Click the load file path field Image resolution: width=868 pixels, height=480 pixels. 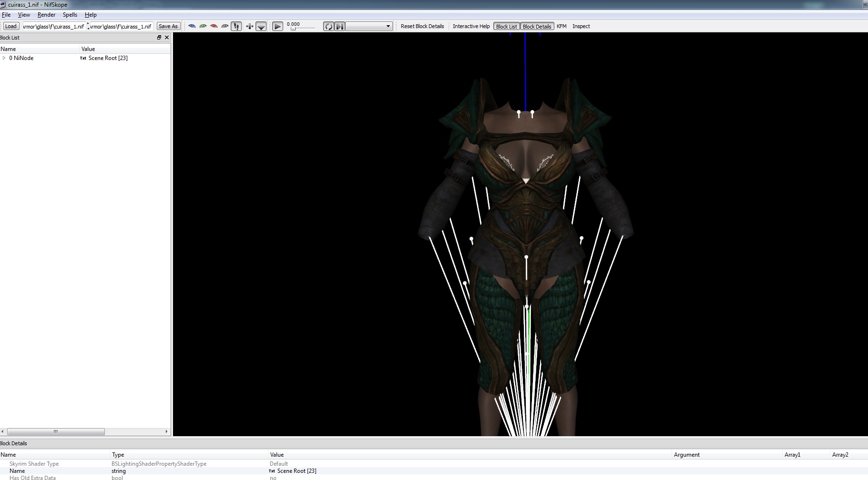(54, 26)
